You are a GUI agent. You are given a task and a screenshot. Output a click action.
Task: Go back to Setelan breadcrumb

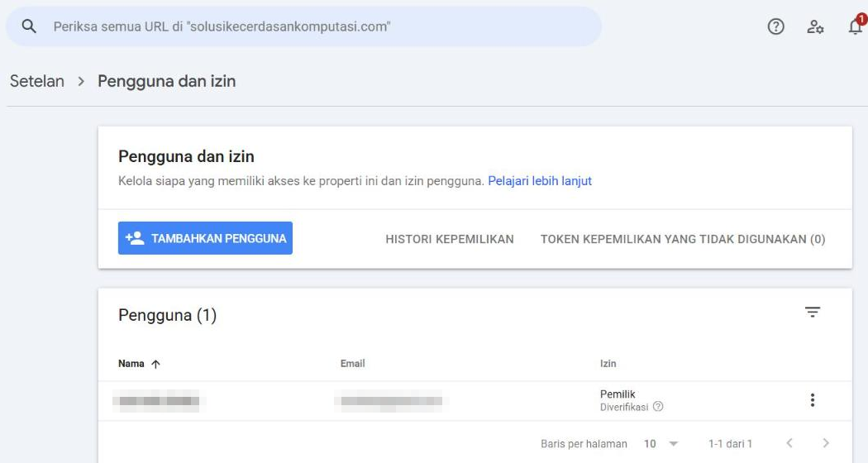[x=37, y=81]
